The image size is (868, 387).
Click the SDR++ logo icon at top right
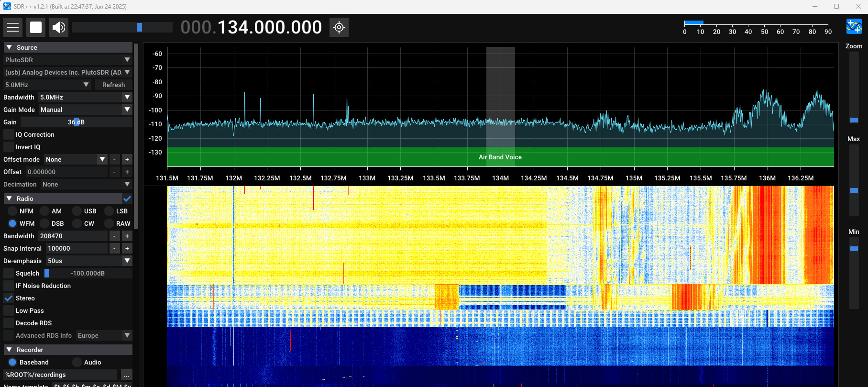854,27
